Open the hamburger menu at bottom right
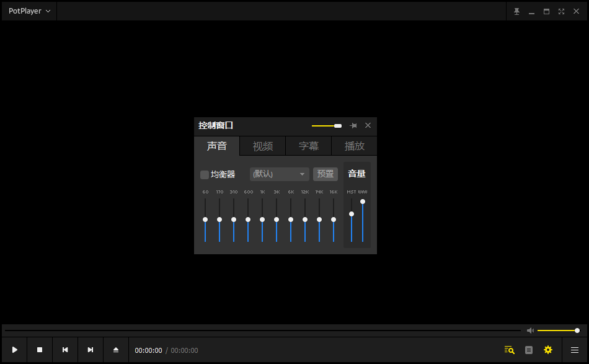This screenshot has height=364, width=589. pos(575,350)
